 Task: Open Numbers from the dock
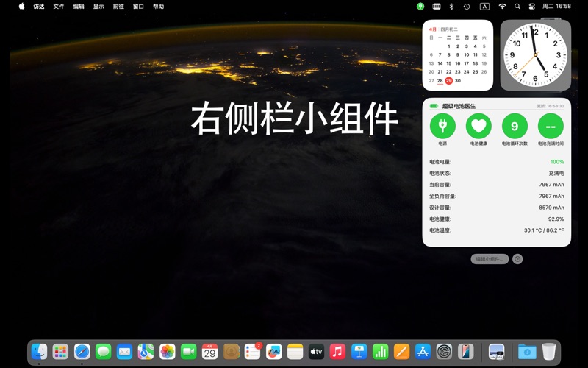click(380, 352)
